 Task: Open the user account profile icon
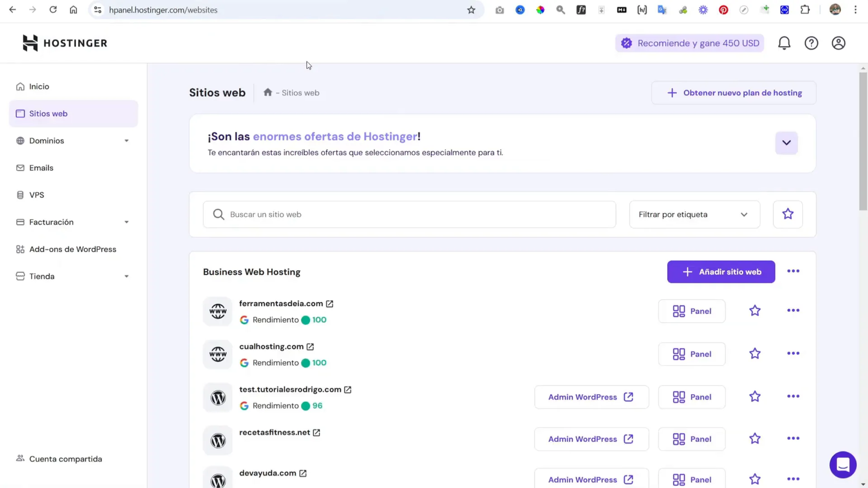pos(838,43)
